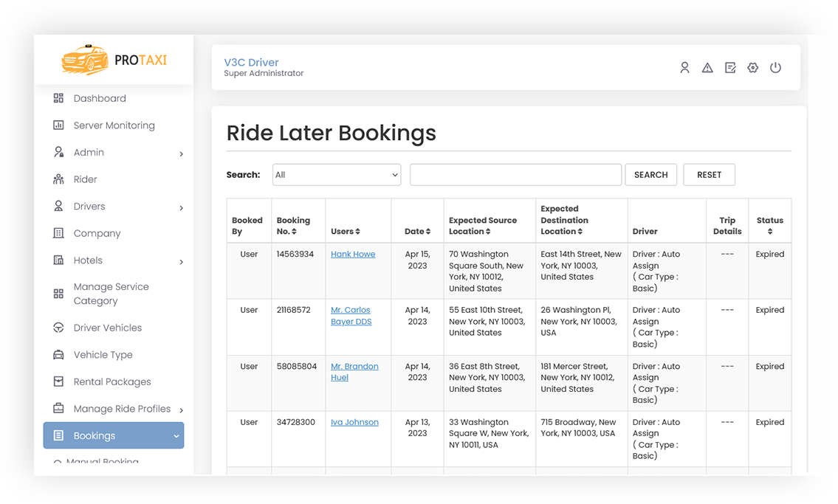
Task: Click the V3C Driver title link
Action: 251,63
